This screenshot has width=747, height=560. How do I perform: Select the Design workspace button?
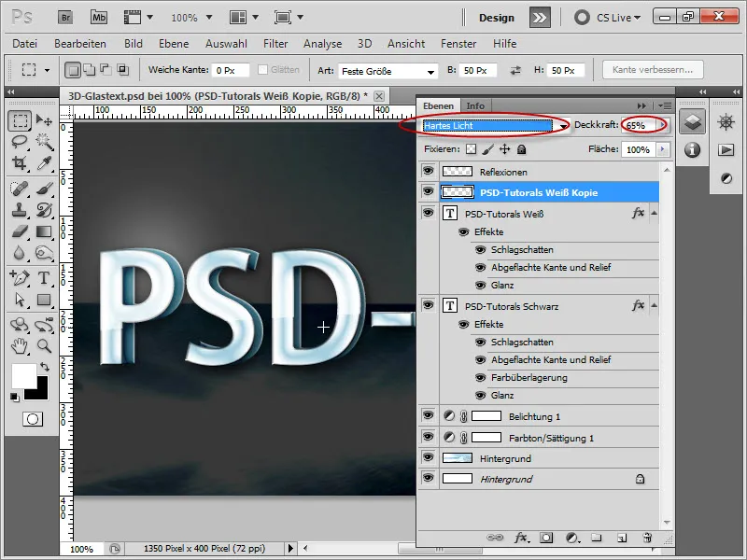[x=497, y=18]
